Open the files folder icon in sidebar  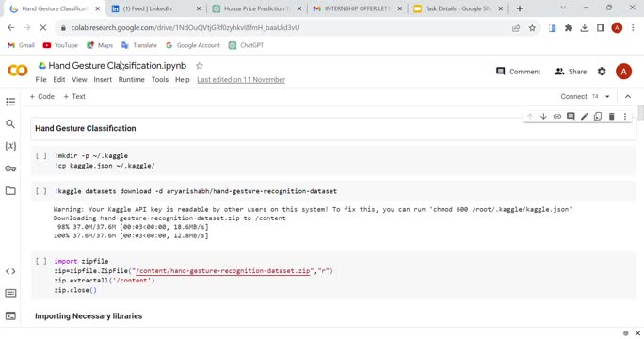click(x=10, y=190)
